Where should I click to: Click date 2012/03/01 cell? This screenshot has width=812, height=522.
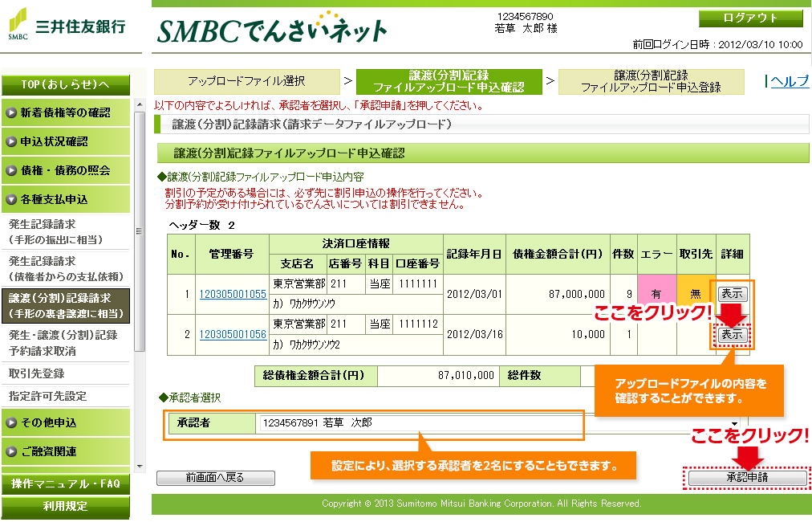(474, 294)
